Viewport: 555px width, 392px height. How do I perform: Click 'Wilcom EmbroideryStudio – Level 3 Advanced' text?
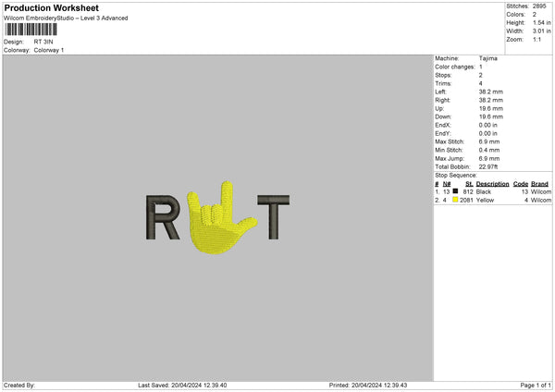pyautogui.click(x=66, y=18)
